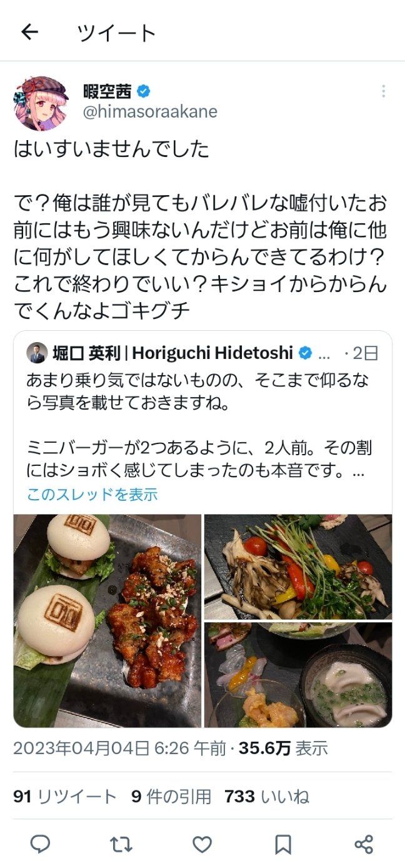Open the three-dot tweet options menu
405x868 pixels.
[x=383, y=91]
